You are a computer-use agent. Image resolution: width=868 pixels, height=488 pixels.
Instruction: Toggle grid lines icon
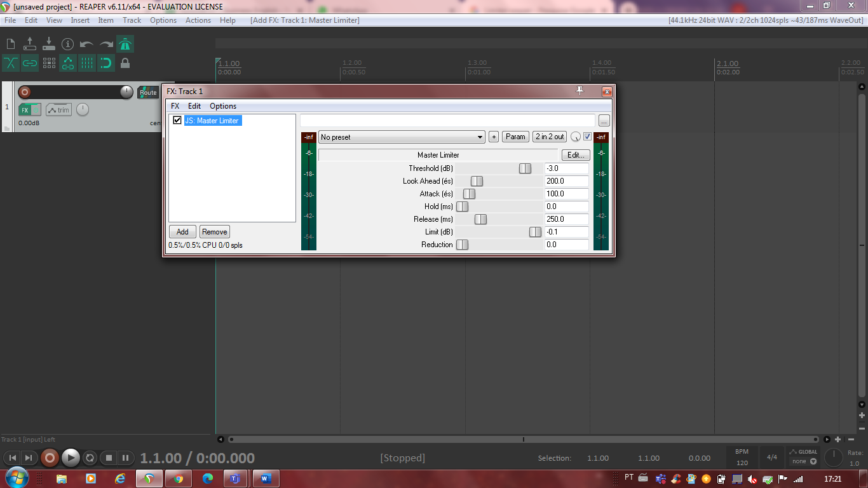point(87,63)
